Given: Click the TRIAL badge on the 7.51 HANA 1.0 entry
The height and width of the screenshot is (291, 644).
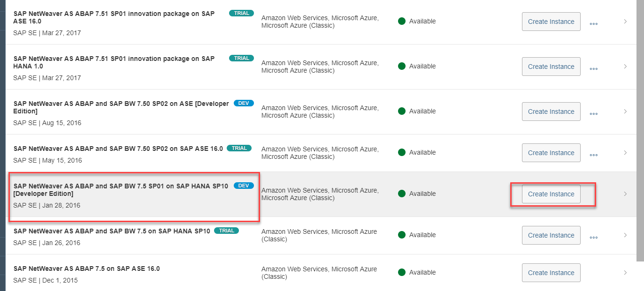Looking at the screenshot, I should [241, 58].
